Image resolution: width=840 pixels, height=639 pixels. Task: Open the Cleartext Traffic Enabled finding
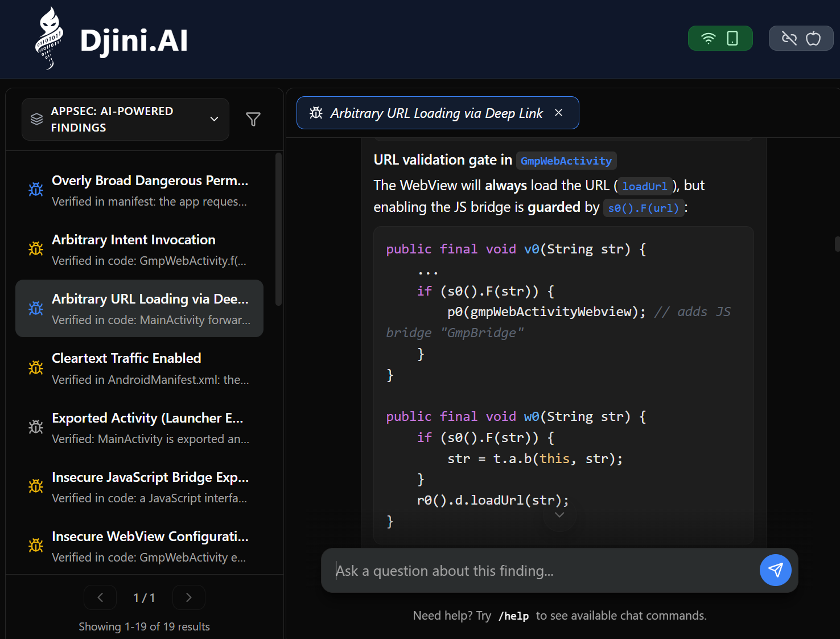coord(139,368)
